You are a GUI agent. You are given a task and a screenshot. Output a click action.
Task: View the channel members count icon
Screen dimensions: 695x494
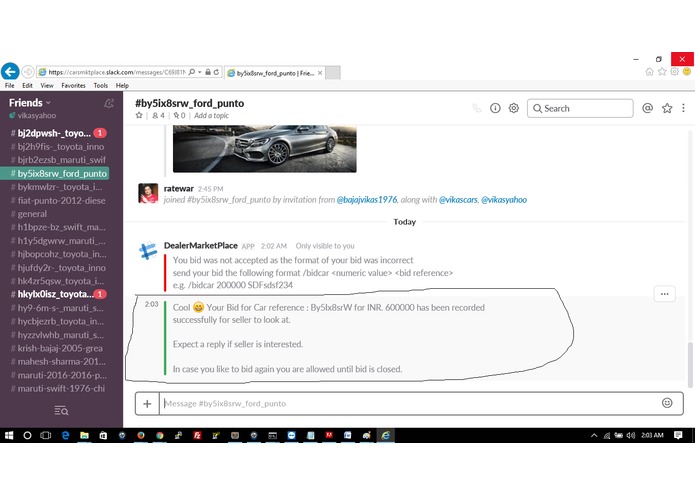pyautogui.click(x=158, y=115)
